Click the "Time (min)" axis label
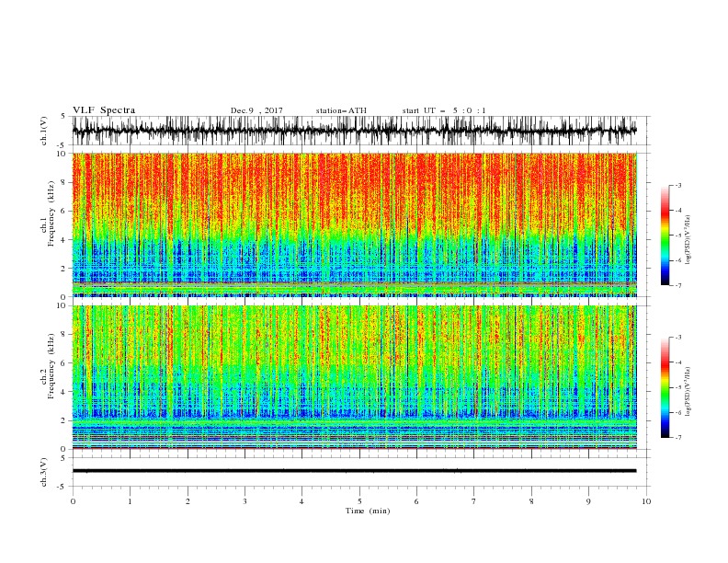The height and width of the screenshot is (563, 728). 368,511
